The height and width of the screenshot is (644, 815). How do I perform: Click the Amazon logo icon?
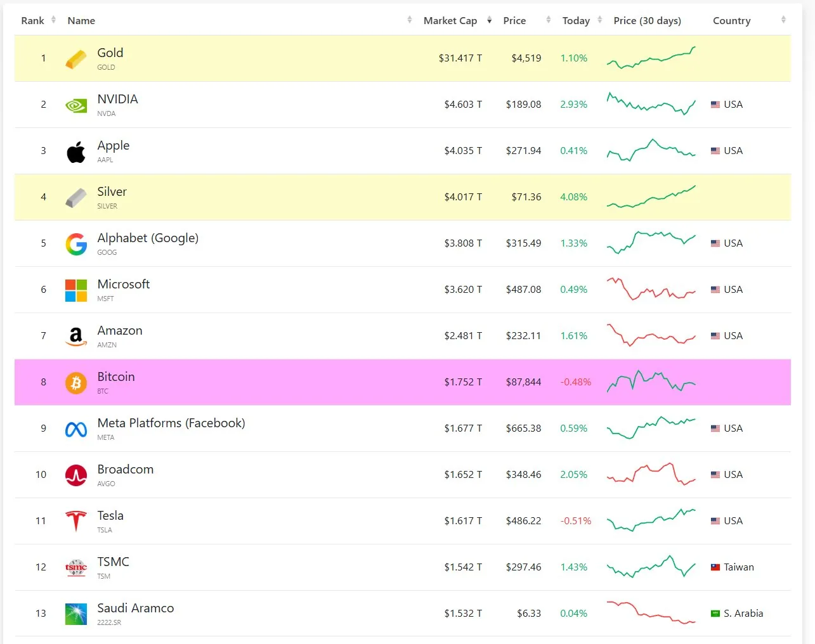point(76,337)
